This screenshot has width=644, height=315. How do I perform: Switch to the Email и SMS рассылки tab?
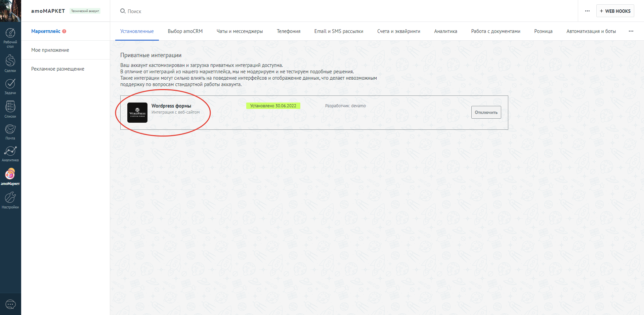(338, 31)
